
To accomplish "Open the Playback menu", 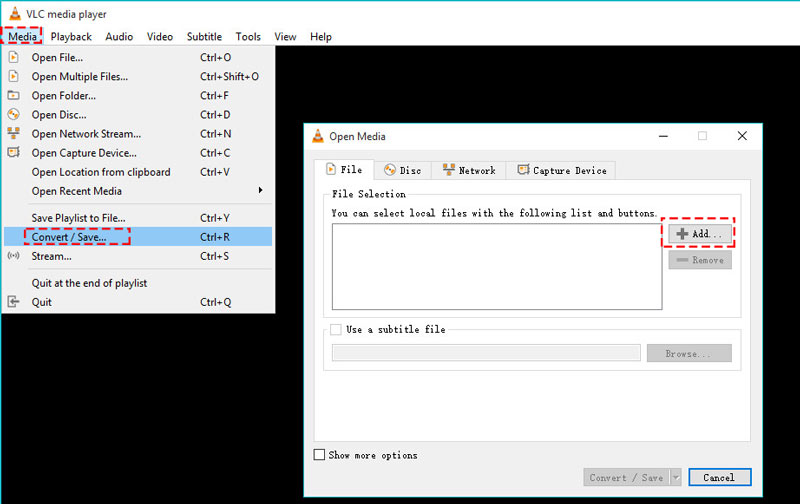I will (x=71, y=37).
